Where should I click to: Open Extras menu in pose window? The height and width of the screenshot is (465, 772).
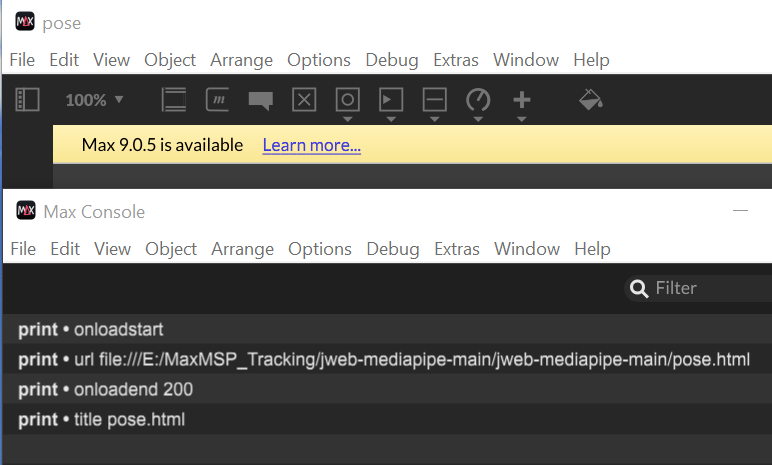click(x=455, y=60)
